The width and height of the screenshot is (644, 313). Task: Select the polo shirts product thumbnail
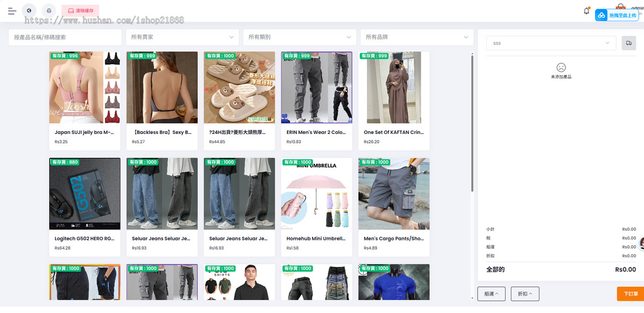point(239,282)
